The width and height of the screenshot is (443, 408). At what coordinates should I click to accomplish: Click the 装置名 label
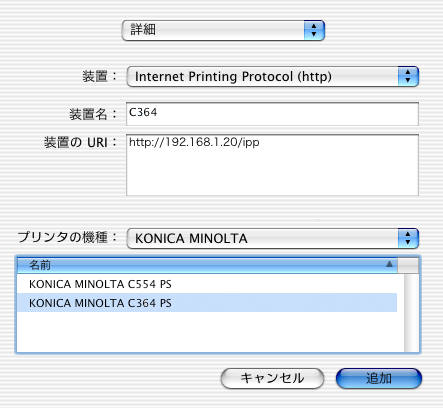point(88,114)
